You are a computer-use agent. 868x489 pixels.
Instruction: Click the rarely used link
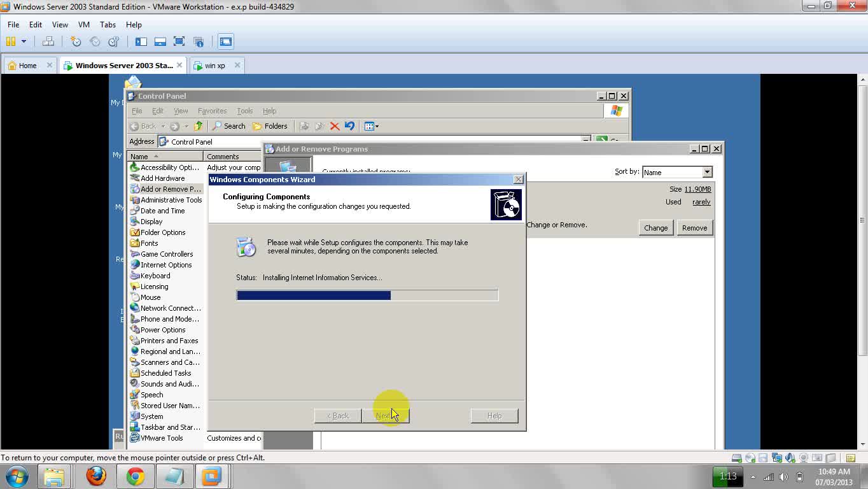pos(701,202)
